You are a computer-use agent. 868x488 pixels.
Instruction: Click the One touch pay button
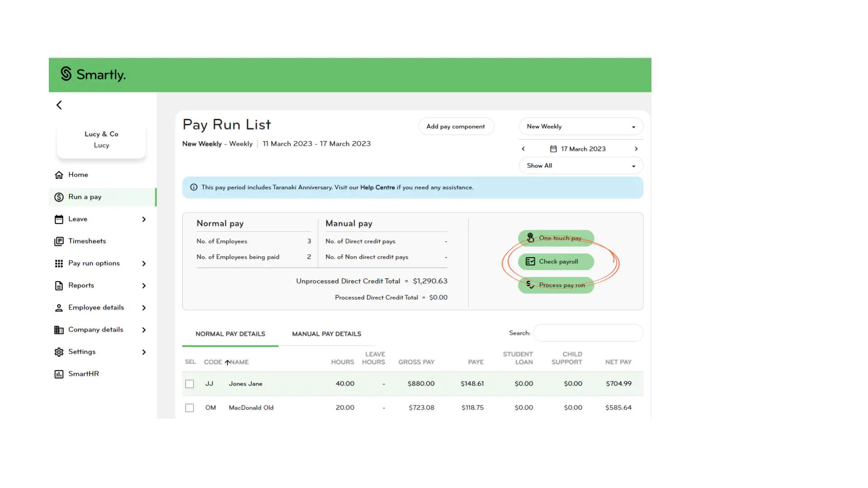[556, 238]
